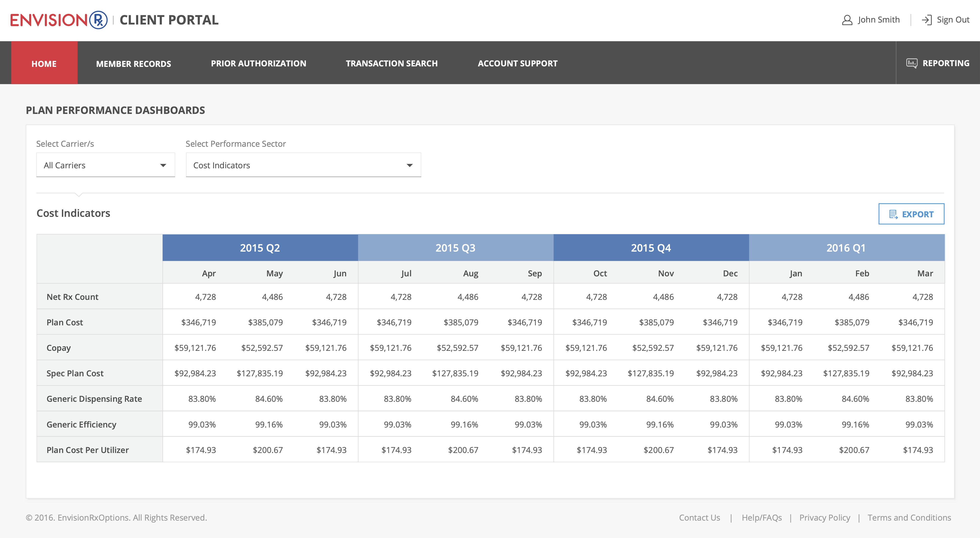Click the Export button
The width and height of the screenshot is (980, 538).
point(911,214)
